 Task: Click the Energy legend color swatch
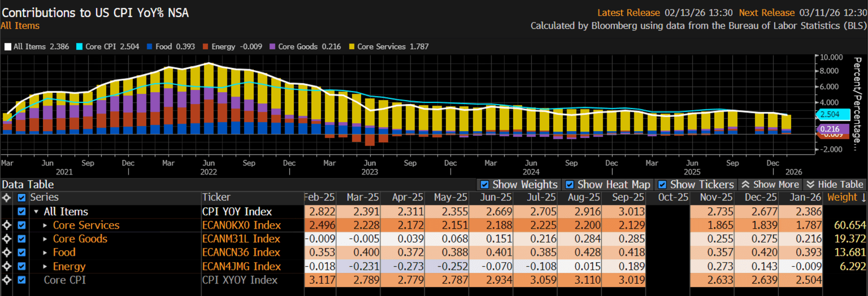pos(206,47)
